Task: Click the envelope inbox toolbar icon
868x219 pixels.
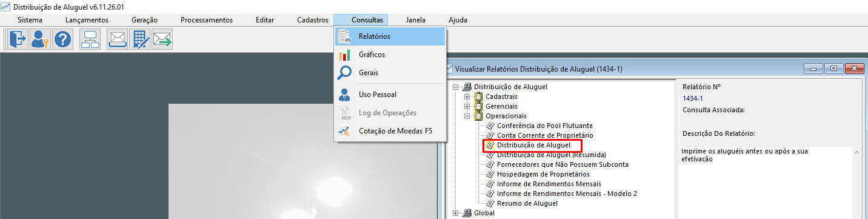Action: pos(117,39)
